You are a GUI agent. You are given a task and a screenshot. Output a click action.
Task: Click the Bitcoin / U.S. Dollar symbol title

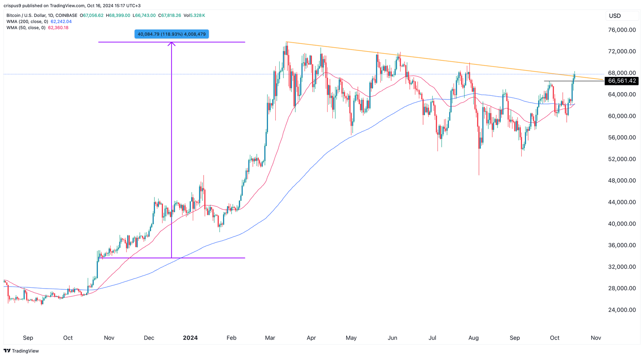click(x=42, y=16)
